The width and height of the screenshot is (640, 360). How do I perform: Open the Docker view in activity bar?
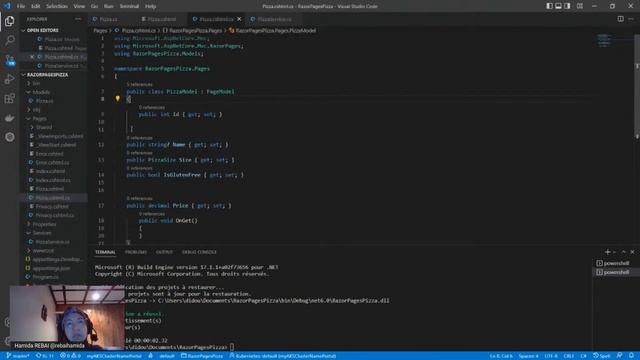click(x=9, y=118)
